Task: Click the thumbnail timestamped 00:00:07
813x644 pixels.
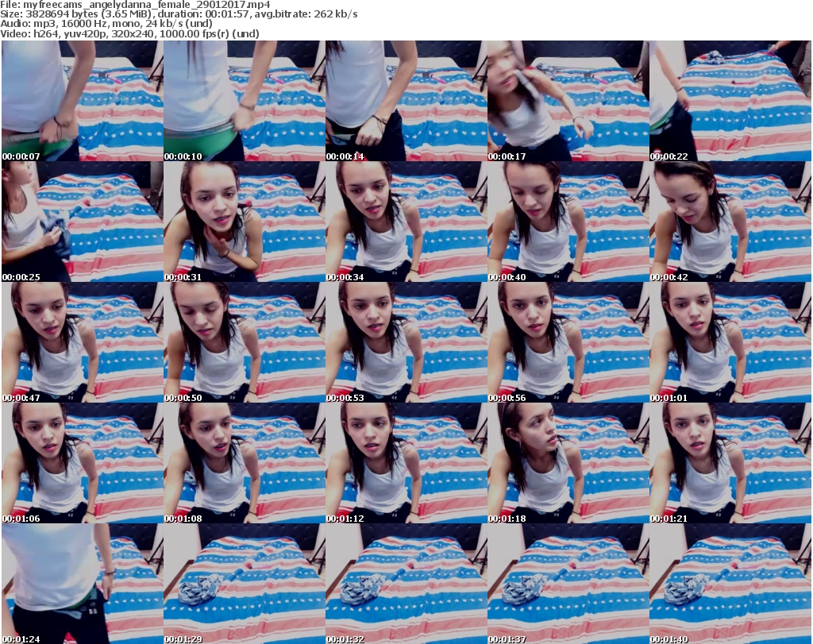Action: [82, 101]
